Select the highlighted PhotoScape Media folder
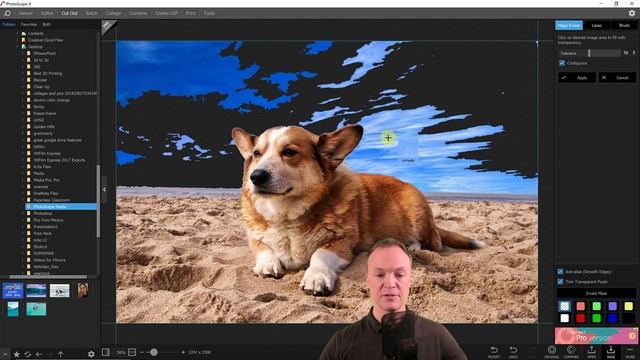This screenshot has width=640, height=360. [61, 207]
